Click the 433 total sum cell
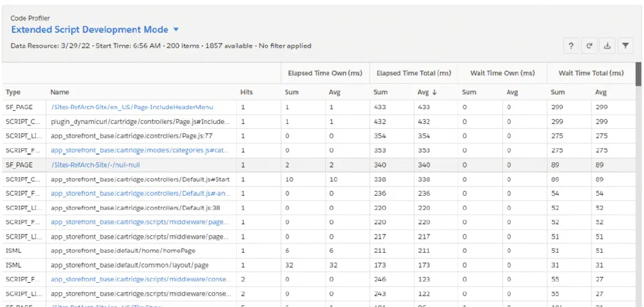 click(x=380, y=107)
